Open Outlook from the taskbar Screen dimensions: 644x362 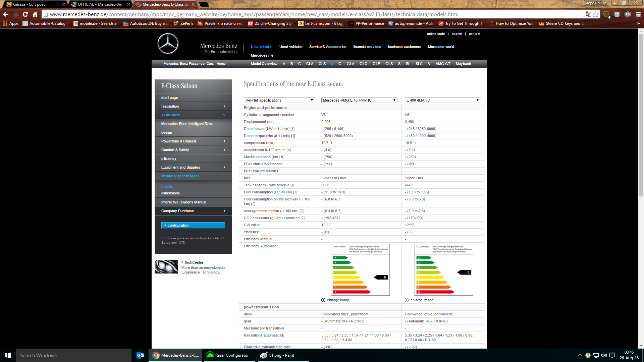[x=140, y=355]
